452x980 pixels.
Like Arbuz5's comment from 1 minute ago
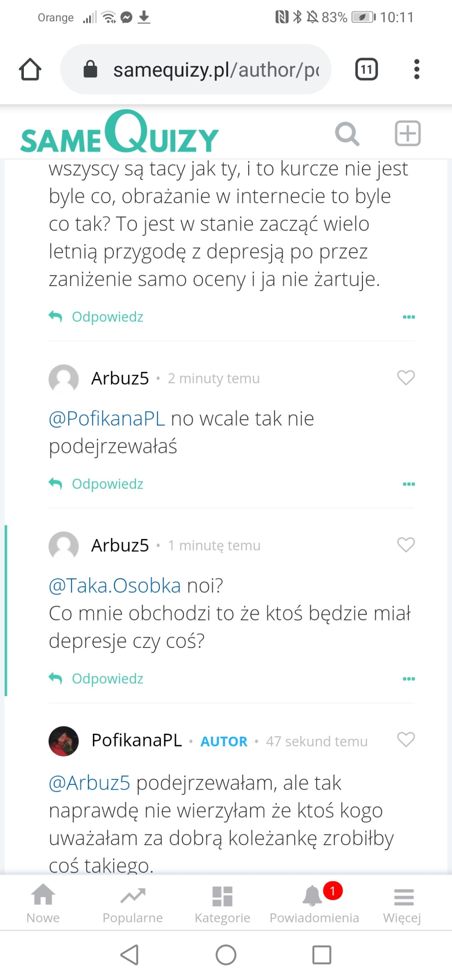pos(406,545)
